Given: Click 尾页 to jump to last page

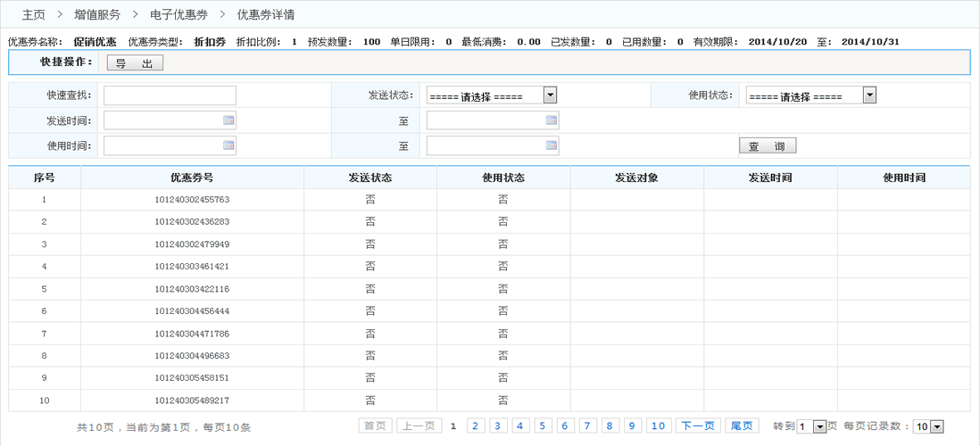Looking at the screenshot, I should click(742, 426).
